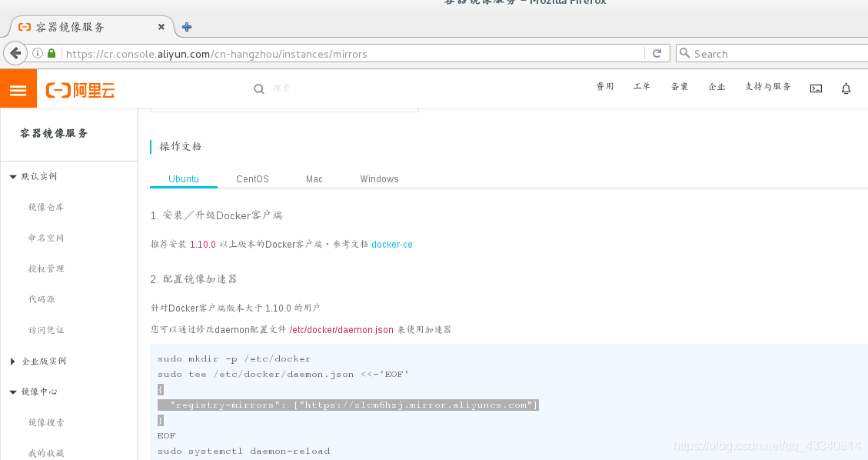Click the /etc/docker/daemon.json red path text
This screenshot has height=460, width=868.
tap(341, 330)
